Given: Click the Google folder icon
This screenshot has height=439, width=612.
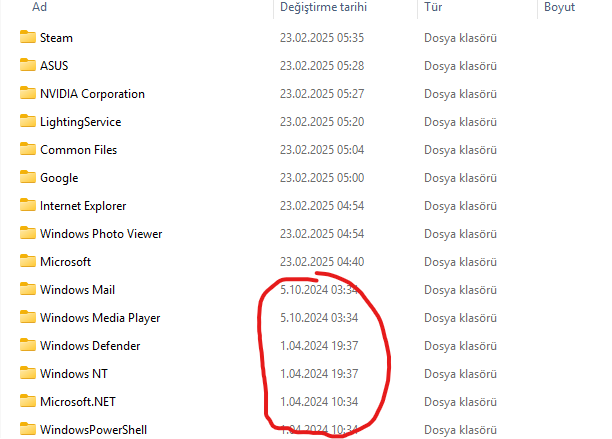Looking at the screenshot, I should point(27,177).
